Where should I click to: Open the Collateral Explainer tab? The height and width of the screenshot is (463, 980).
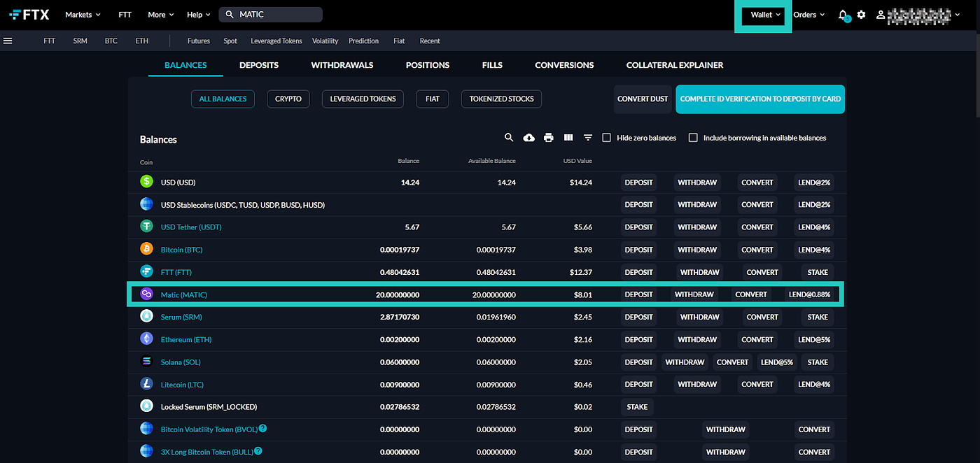[x=675, y=65]
